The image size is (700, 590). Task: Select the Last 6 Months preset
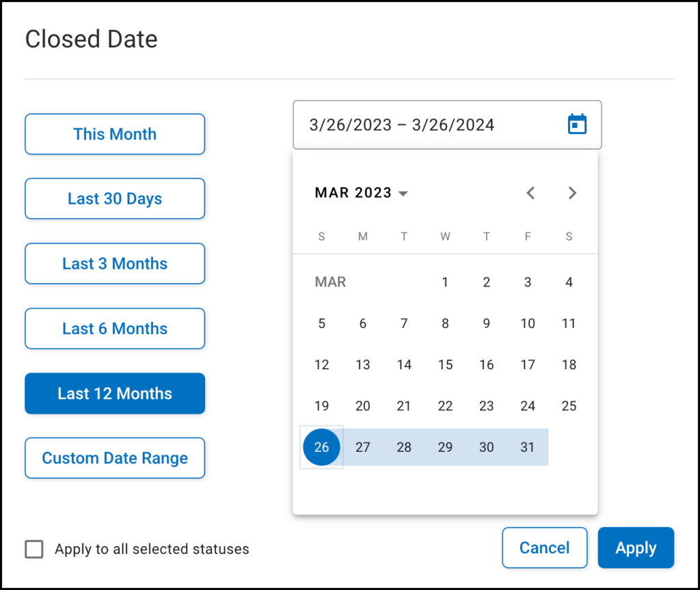point(115,329)
